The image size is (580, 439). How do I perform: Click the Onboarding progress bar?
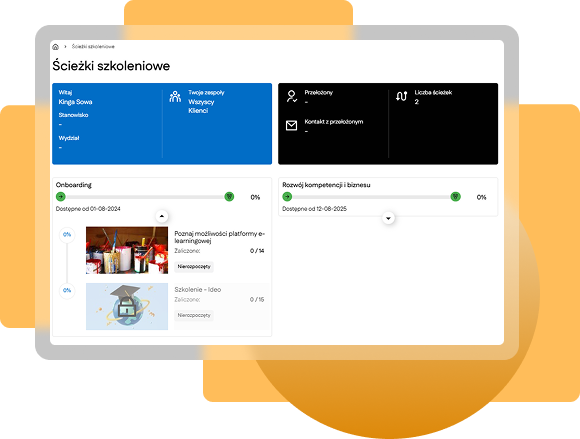pos(145,197)
